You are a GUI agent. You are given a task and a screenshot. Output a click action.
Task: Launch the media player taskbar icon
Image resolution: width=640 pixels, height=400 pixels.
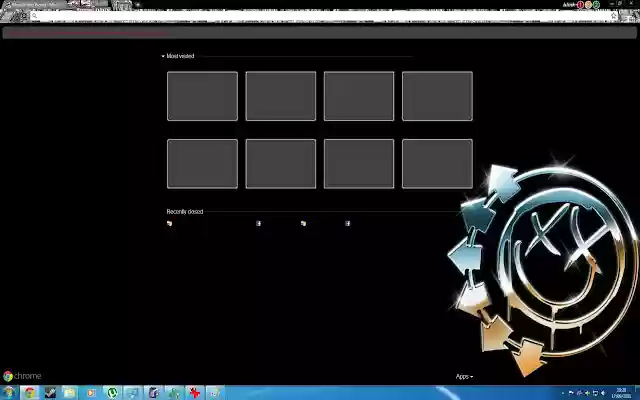pos(91,393)
